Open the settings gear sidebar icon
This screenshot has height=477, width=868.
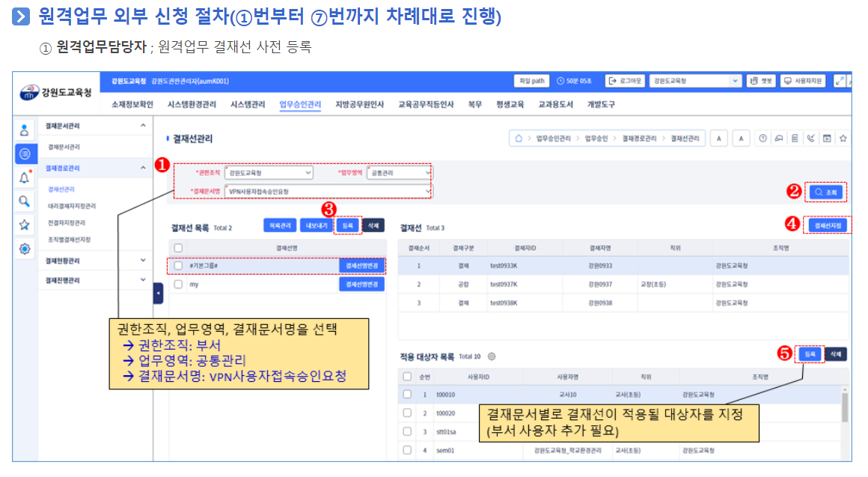25,249
